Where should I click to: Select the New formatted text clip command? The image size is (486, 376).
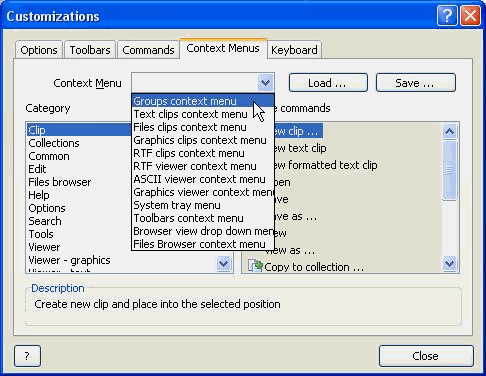tap(326, 165)
